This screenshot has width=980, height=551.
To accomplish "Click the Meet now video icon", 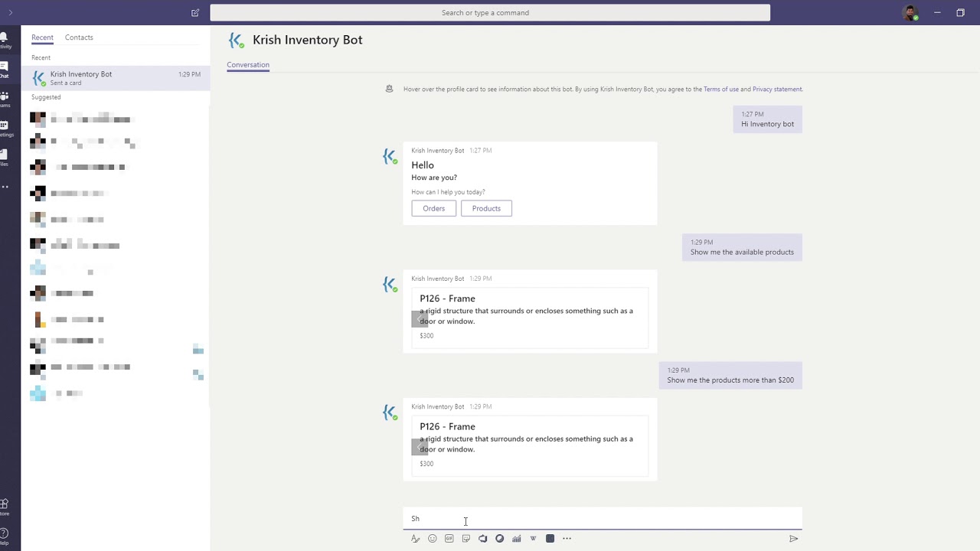I will click(x=482, y=539).
